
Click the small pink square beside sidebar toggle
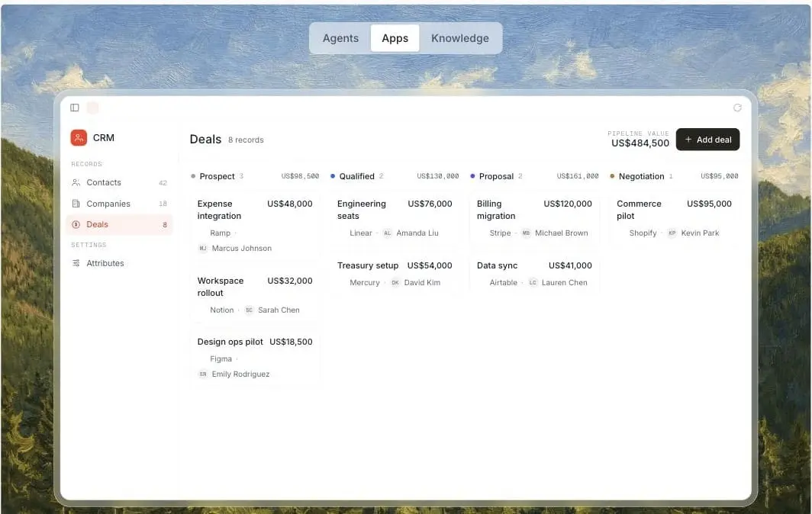(92, 108)
